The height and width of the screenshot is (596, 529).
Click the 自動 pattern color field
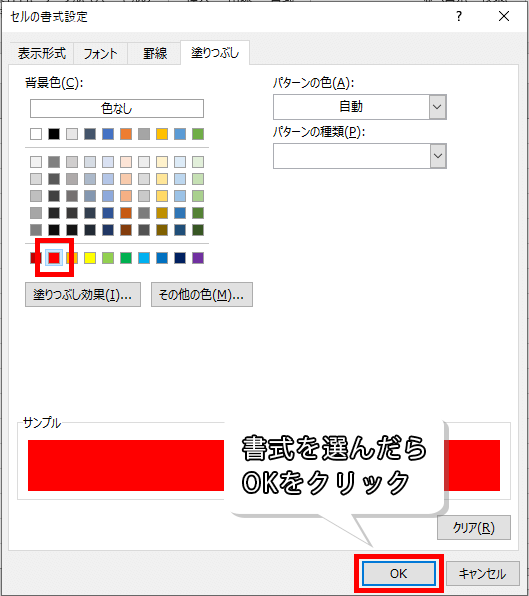tap(352, 107)
